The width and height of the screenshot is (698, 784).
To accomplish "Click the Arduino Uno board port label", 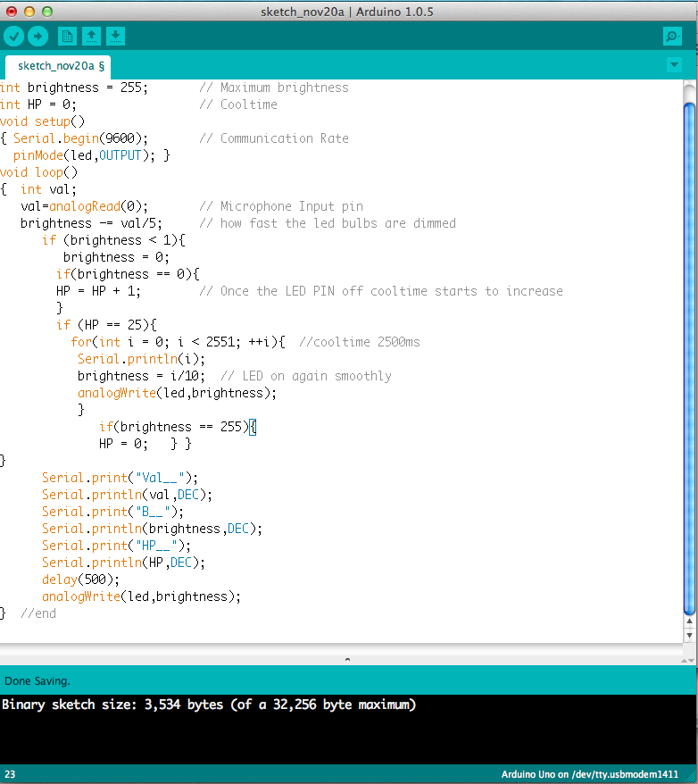I will (x=590, y=774).
